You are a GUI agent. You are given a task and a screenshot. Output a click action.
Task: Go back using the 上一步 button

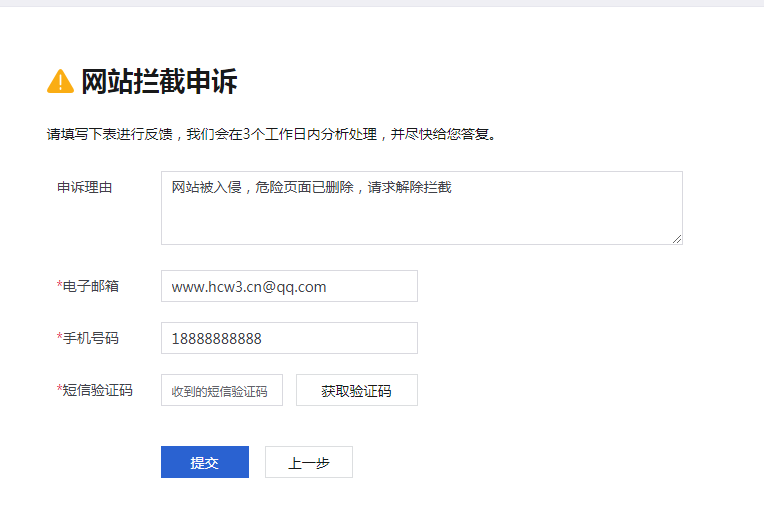[x=308, y=462]
